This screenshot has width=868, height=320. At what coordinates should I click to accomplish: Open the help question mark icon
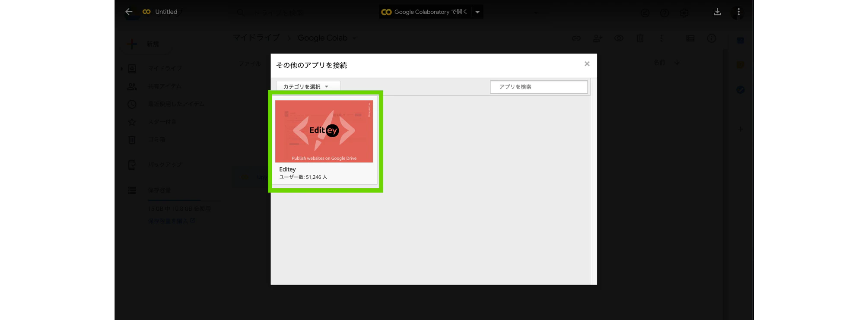tap(665, 13)
